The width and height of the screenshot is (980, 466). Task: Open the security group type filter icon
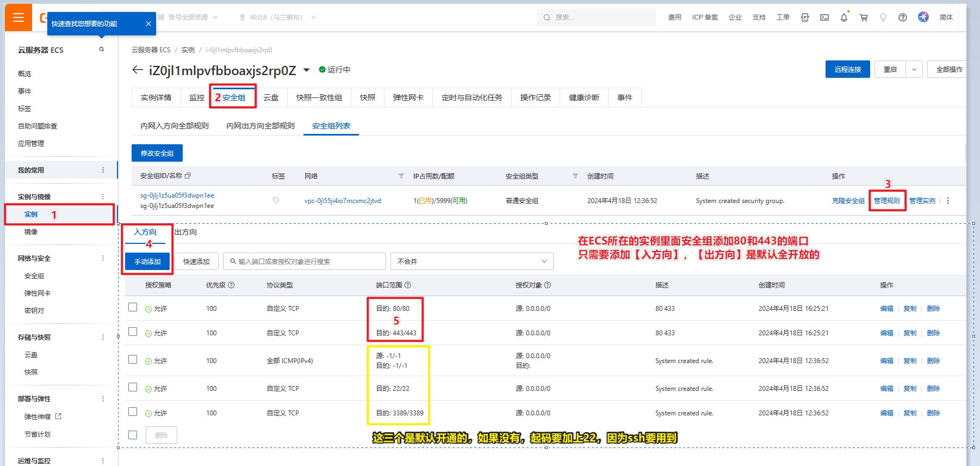(575, 176)
